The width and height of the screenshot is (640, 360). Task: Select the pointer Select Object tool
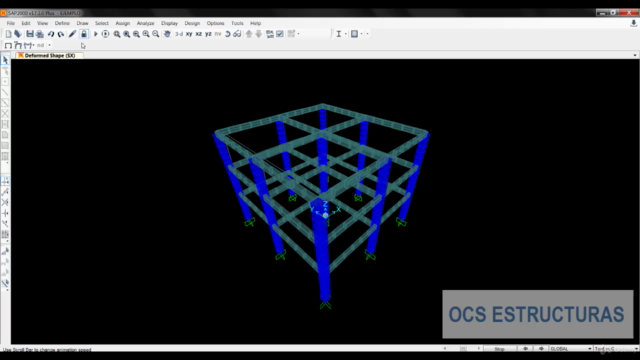[5, 60]
